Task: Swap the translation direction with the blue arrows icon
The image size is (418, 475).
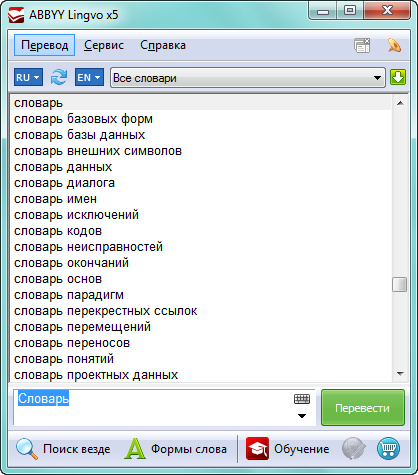Action: click(59, 77)
